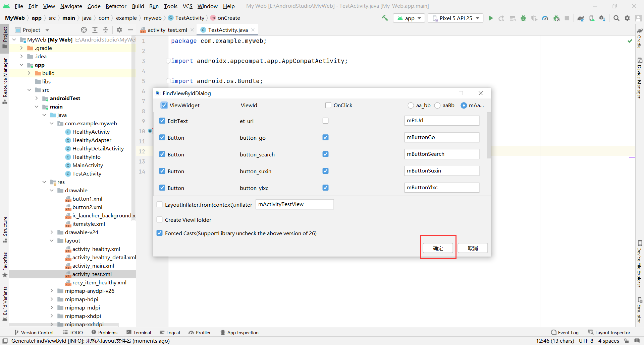Click the 确定 confirm button
This screenshot has width=644, height=345.
click(438, 248)
